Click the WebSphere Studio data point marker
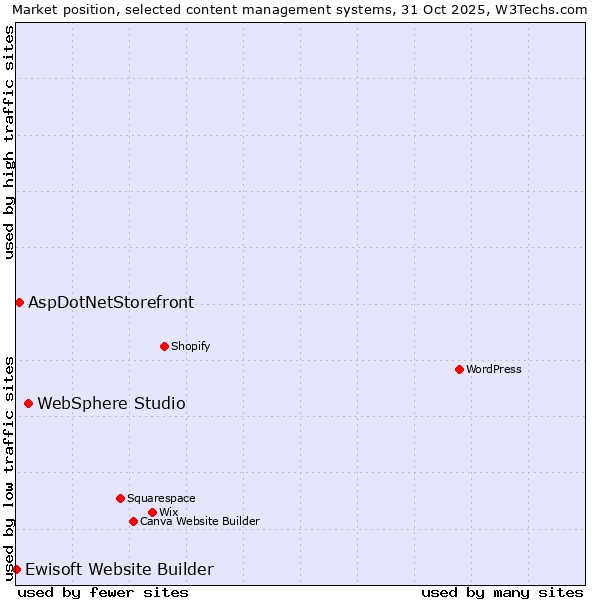 click(x=28, y=403)
